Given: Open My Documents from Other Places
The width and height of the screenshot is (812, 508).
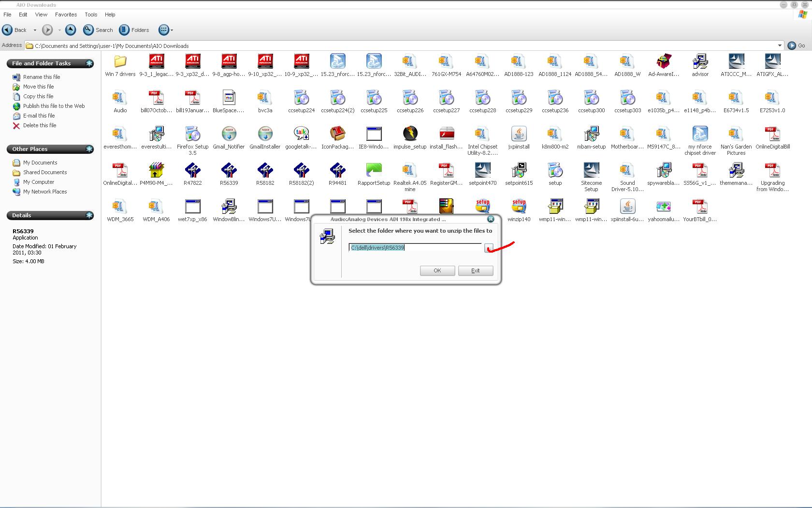Looking at the screenshot, I should coord(40,163).
